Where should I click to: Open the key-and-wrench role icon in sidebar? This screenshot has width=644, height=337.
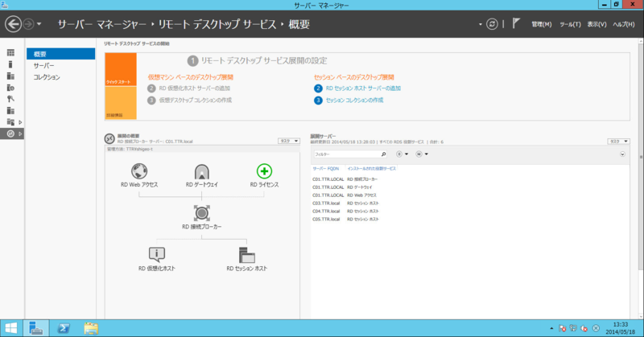[x=10, y=99]
